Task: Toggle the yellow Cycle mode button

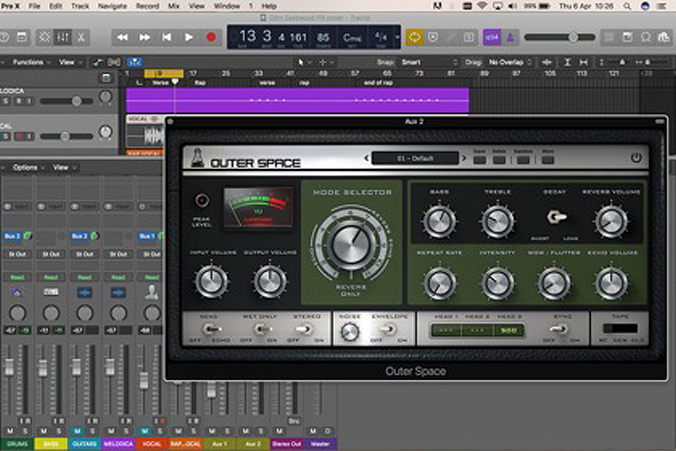Action: pyautogui.click(x=414, y=38)
